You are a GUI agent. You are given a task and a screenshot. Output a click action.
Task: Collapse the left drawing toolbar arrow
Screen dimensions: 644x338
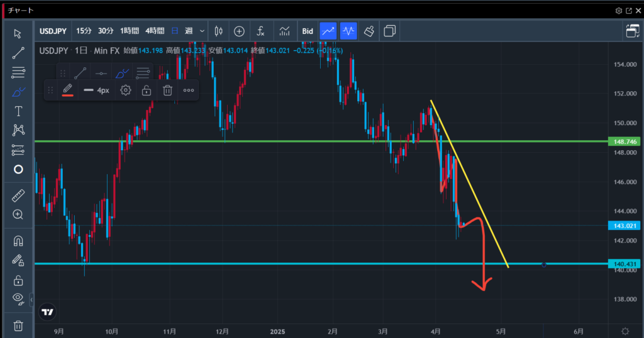pos(31,300)
